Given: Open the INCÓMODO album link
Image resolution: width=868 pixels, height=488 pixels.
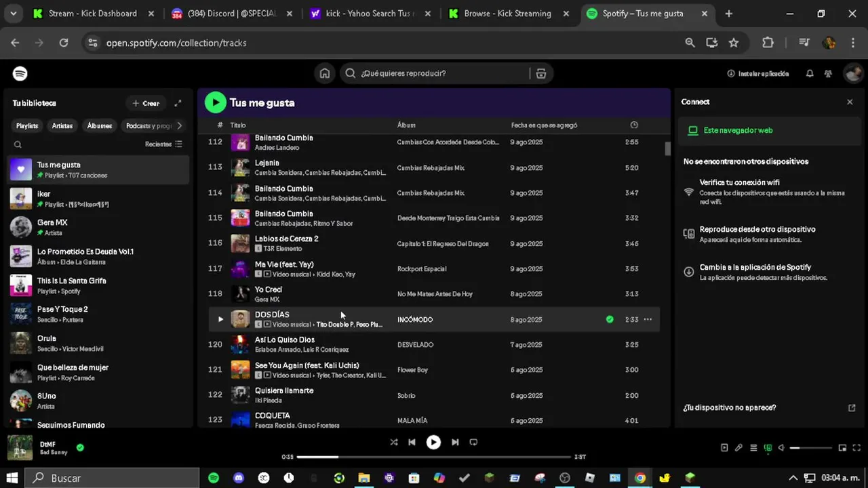Looking at the screenshot, I should 415,319.
